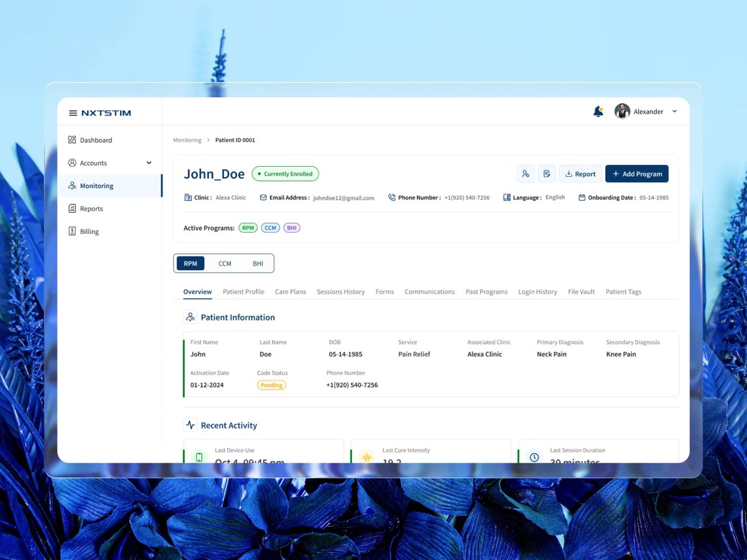Click the notes edit icon button
Image resolution: width=747 pixels, height=560 pixels.
pos(547,174)
